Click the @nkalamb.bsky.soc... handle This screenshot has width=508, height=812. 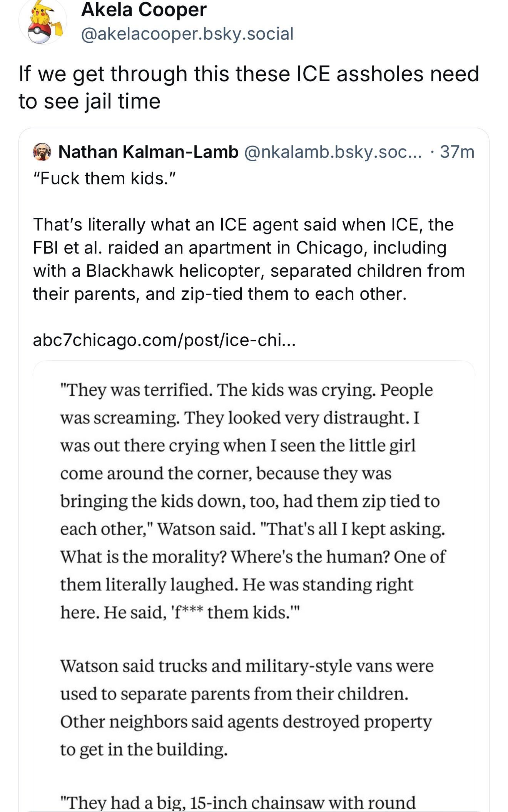[333, 152]
